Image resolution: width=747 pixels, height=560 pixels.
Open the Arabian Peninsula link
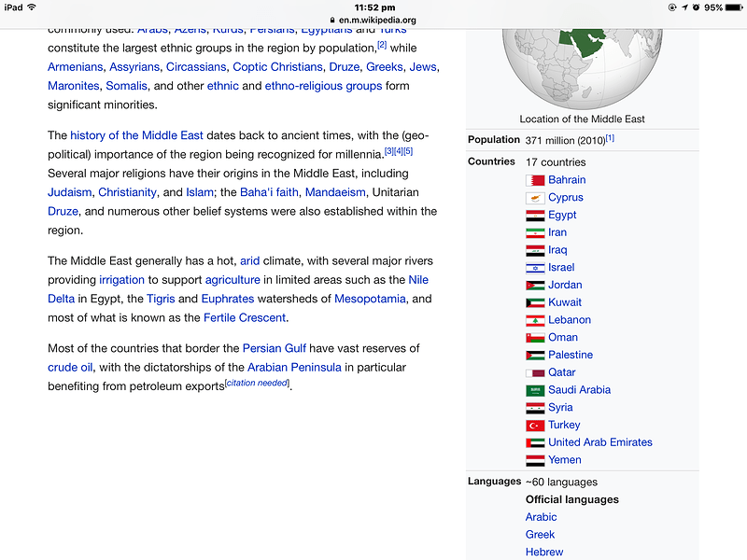[x=294, y=368]
